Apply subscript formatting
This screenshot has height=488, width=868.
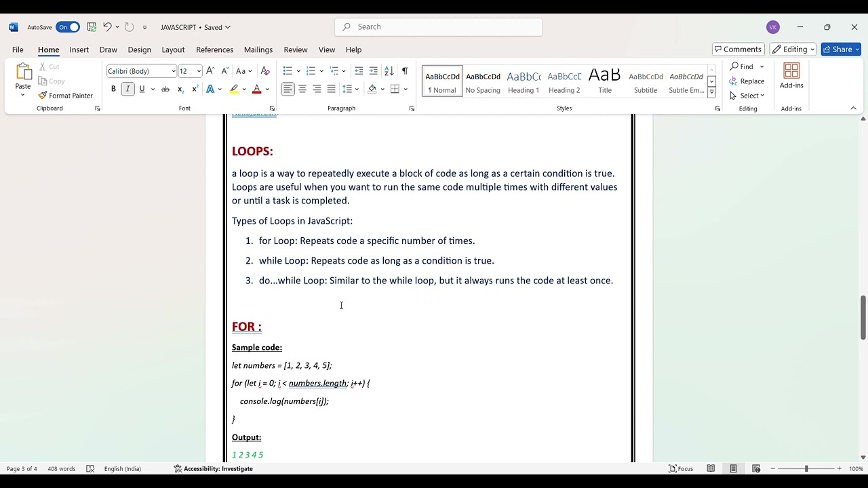pos(180,89)
